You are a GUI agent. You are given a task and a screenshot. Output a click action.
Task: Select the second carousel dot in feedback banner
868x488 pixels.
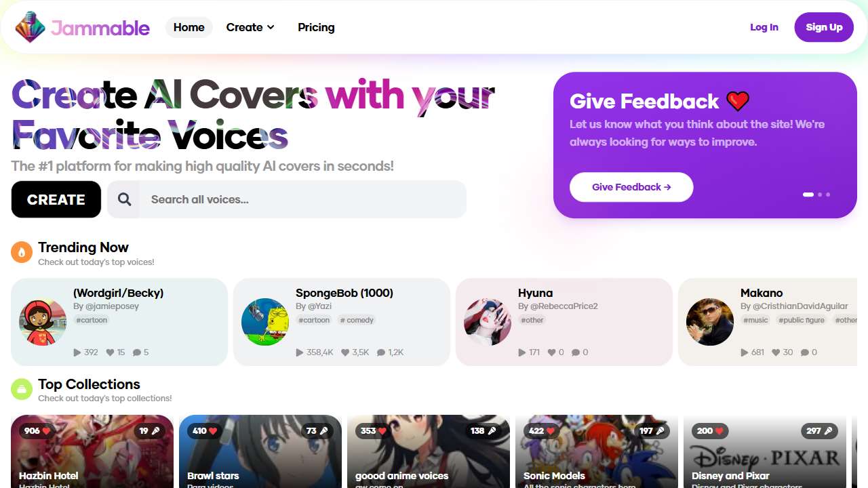820,195
